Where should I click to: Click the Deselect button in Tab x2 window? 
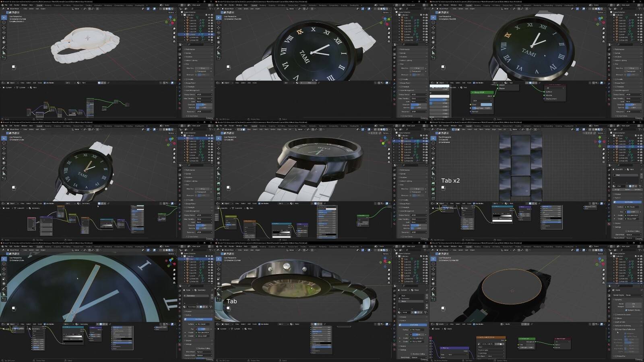pos(638,189)
